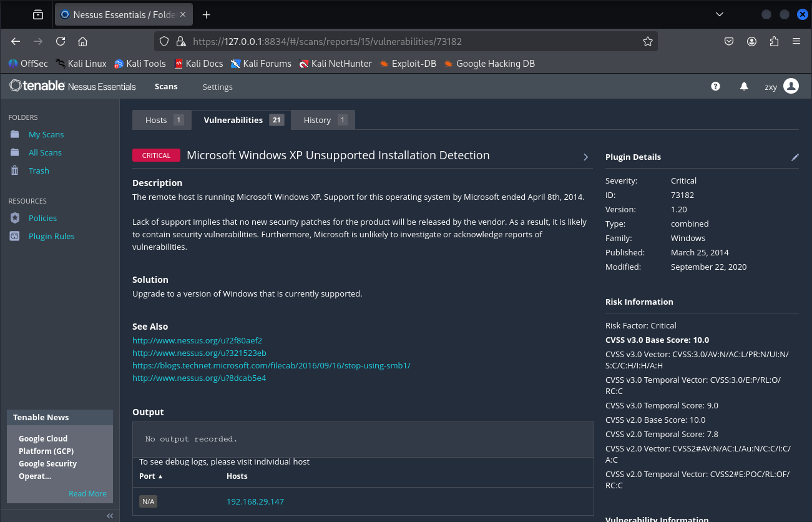Viewport: 812px width, 522px height.
Task: Open the Nessus help question-mark icon
Action: [716, 87]
